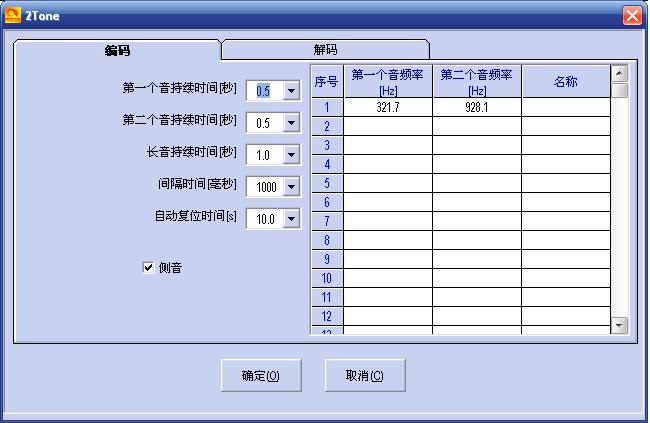
Task: Select the cell with 321.7
Action: pyautogui.click(x=388, y=107)
